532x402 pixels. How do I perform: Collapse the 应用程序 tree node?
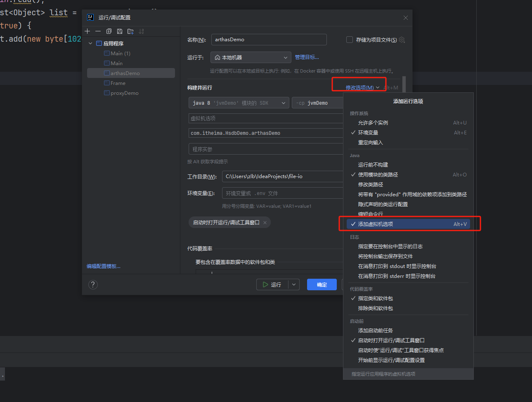[x=91, y=43]
